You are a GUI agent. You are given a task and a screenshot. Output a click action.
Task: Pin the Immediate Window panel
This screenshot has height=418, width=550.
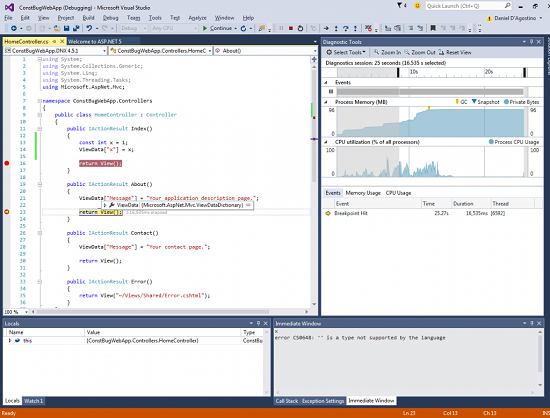coord(532,323)
